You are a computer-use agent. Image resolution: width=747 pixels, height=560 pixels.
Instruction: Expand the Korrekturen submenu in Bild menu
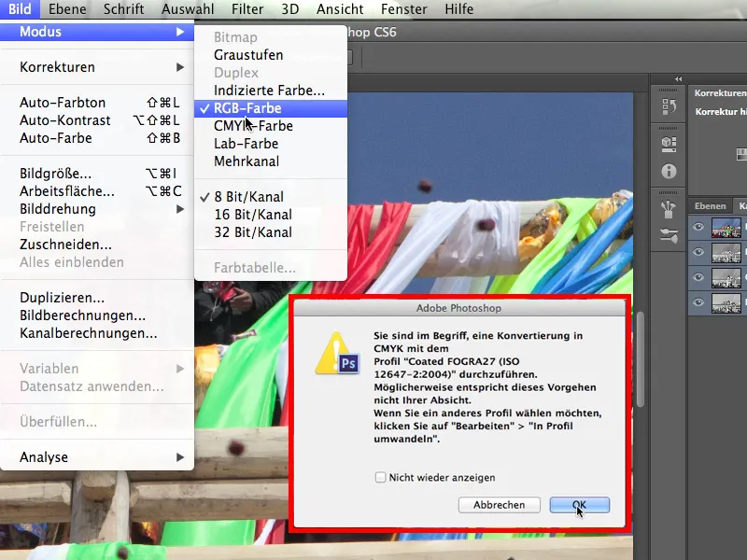pos(97,67)
